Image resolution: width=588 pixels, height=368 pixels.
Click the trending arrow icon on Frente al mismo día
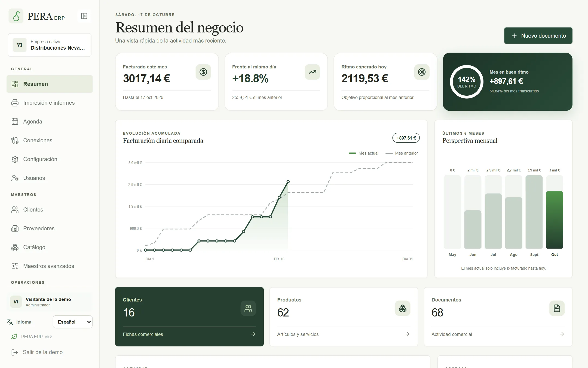(312, 72)
